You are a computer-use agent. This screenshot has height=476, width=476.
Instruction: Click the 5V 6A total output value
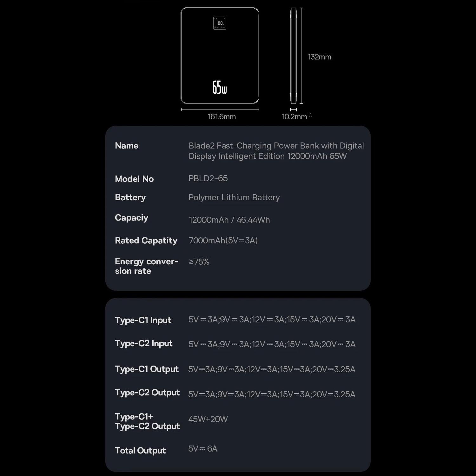pyautogui.click(x=202, y=449)
